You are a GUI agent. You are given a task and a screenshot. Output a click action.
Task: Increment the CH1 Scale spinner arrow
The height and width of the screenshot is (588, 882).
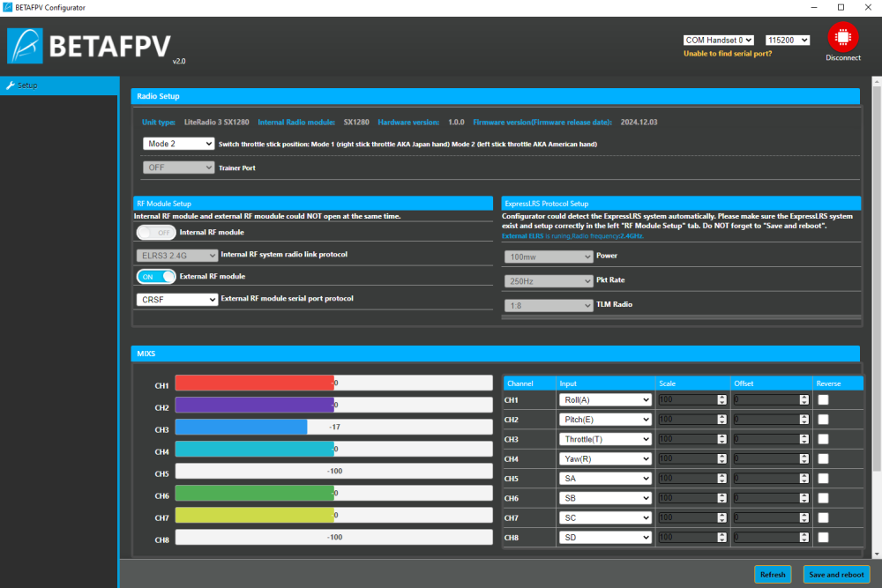coord(721,397)
